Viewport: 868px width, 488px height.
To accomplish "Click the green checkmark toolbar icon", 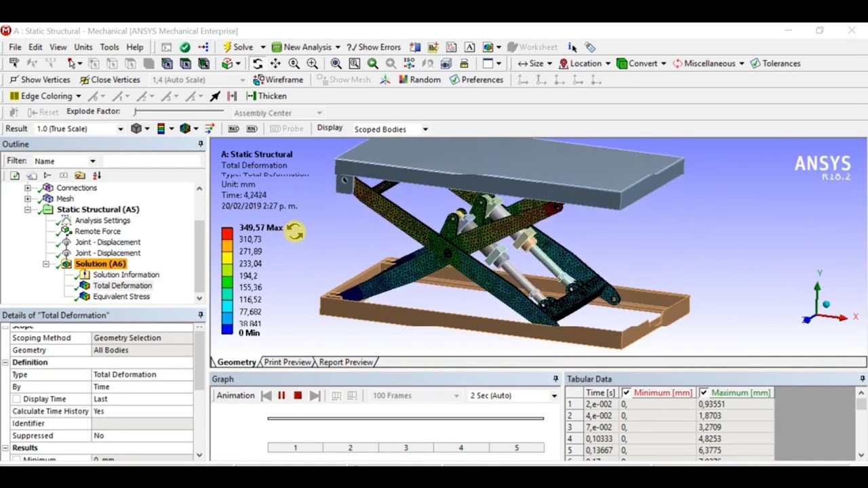I will coord(184,47).
